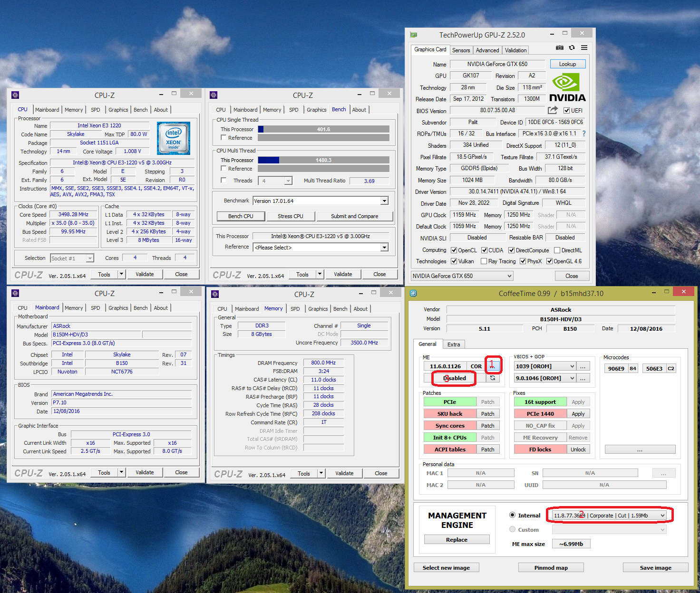Screen dimensions: 700x593
Task: Toggle the PhysX checkbox
Action: 523,261
